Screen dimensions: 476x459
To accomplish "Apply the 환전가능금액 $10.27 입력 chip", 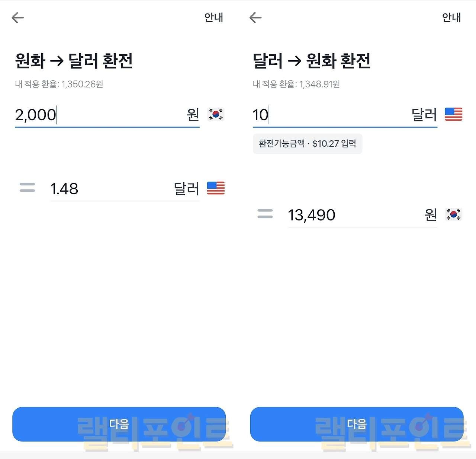I will pos(307,144).
